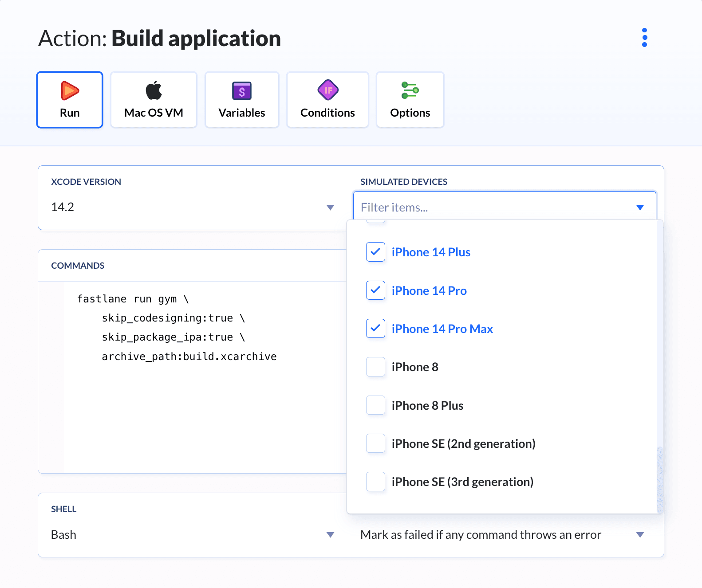The height and width of the screenshot is (588, 702).
Task: Open the Bash shell dropdown
Action: pyautogui.click(x=193, y=534)
